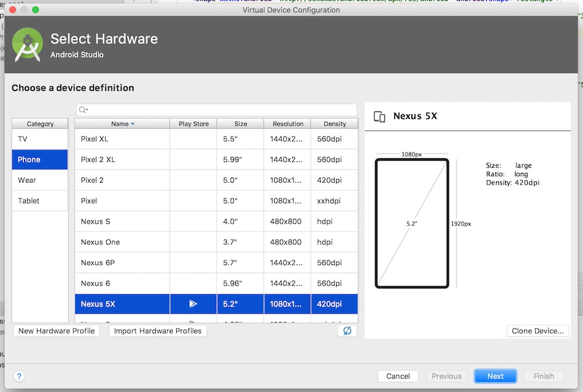The height and width of the screenshot is (392, 583).
Task: Select the Pixel 2 device row
Action: (x=216, y=180)
